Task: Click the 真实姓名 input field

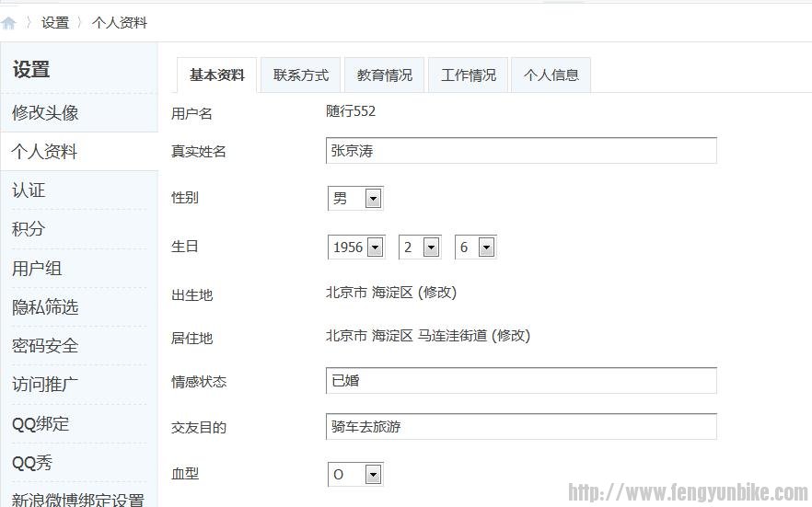Action: (x=521, y=151)
